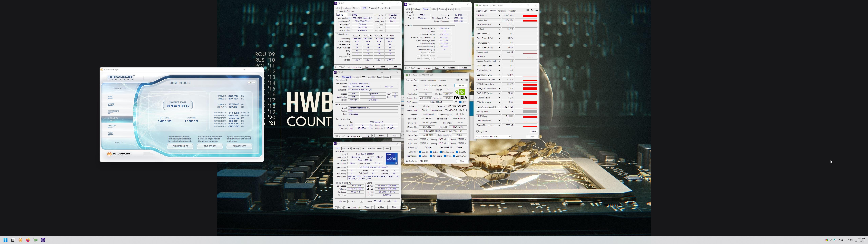Click the Intel Core logo in CPU-Z
The height and width of the screenshot is (244, 868).
[392, 158]
